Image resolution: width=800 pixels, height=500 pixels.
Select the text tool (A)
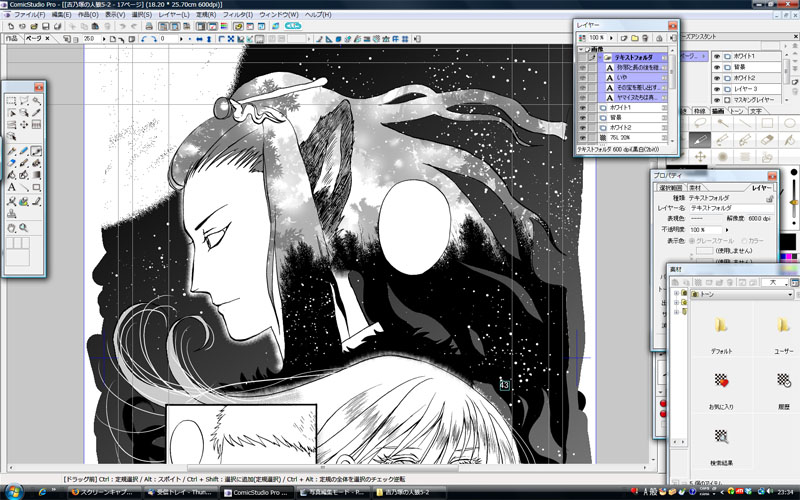[x=11, y=187]
